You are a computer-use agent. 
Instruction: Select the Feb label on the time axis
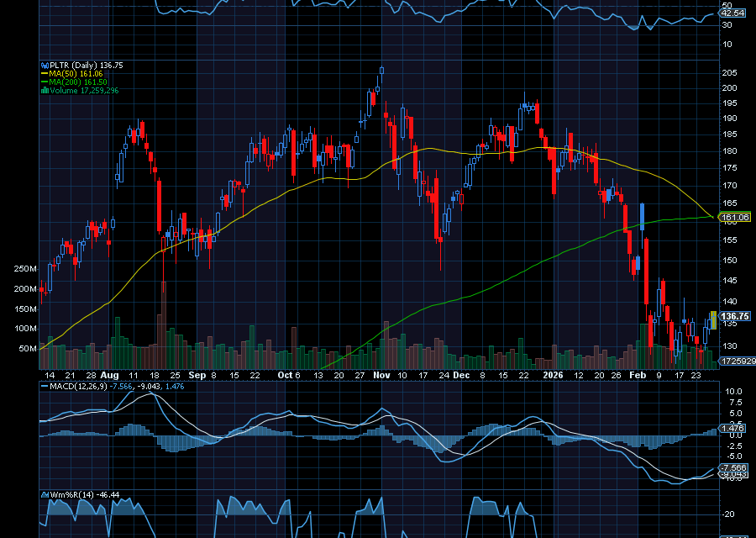click(x=636, y=375)
